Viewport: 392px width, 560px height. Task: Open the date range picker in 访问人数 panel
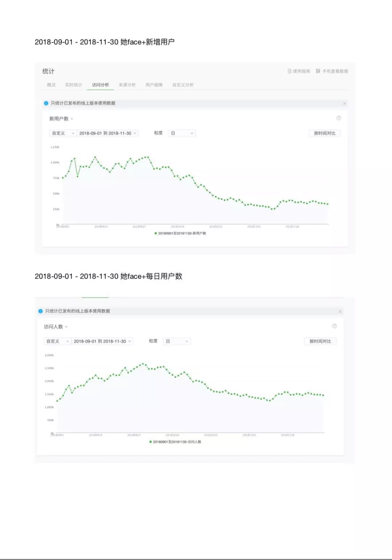tap(102, 341)
